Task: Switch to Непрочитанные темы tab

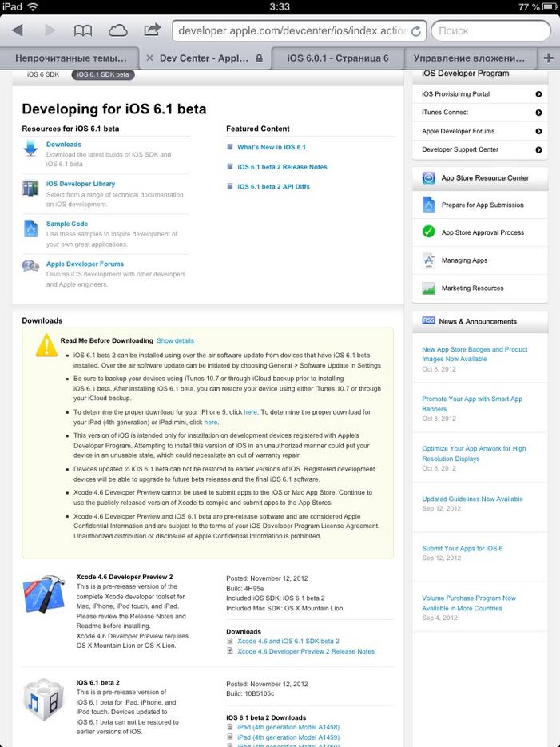Action: click(70, 58)
